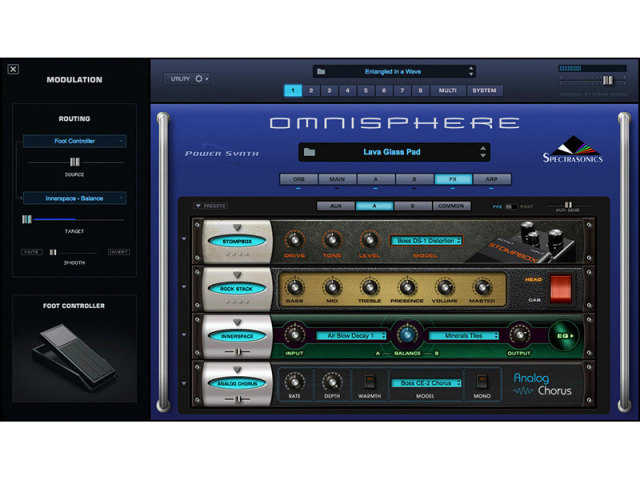The image size is (640, 480).
Task: Toggle the Innerspace unit power button
Action: (237, 336)
